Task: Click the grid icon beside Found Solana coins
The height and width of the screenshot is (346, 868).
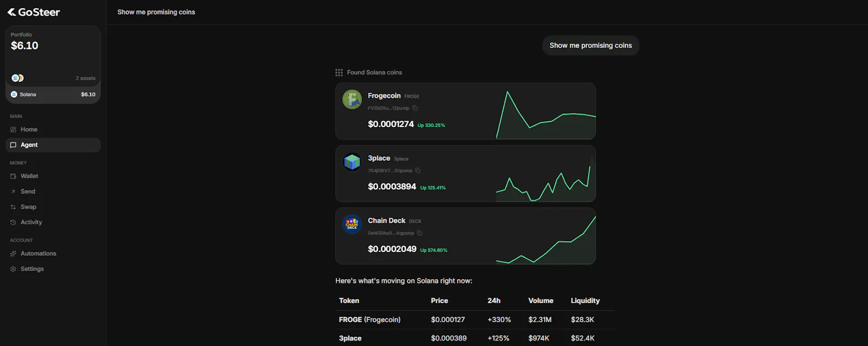Action: pyautogui.click(x=339, y=73)
